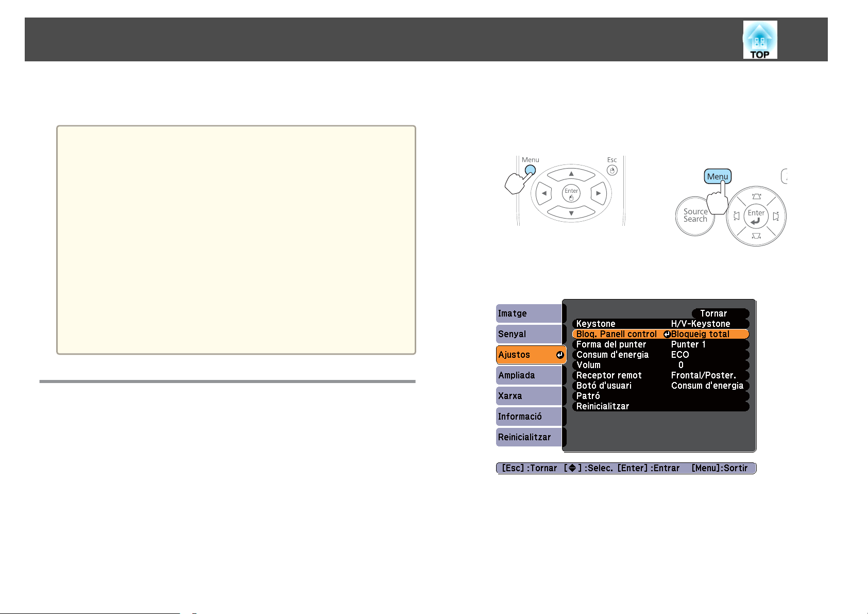Image resolution: width=868 pixels, height=614 pixels.
Task: Select the Consum d'energia setting label
Action: tap(612, 355)
